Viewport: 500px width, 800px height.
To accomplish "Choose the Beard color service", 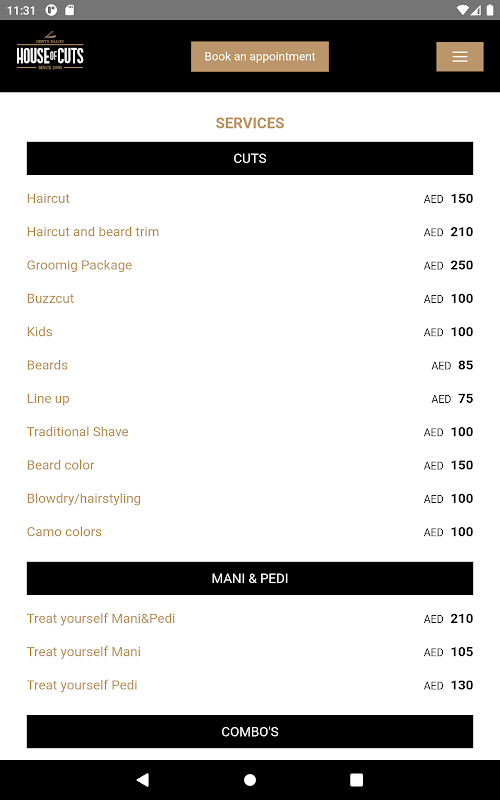I will coord(60,465).
